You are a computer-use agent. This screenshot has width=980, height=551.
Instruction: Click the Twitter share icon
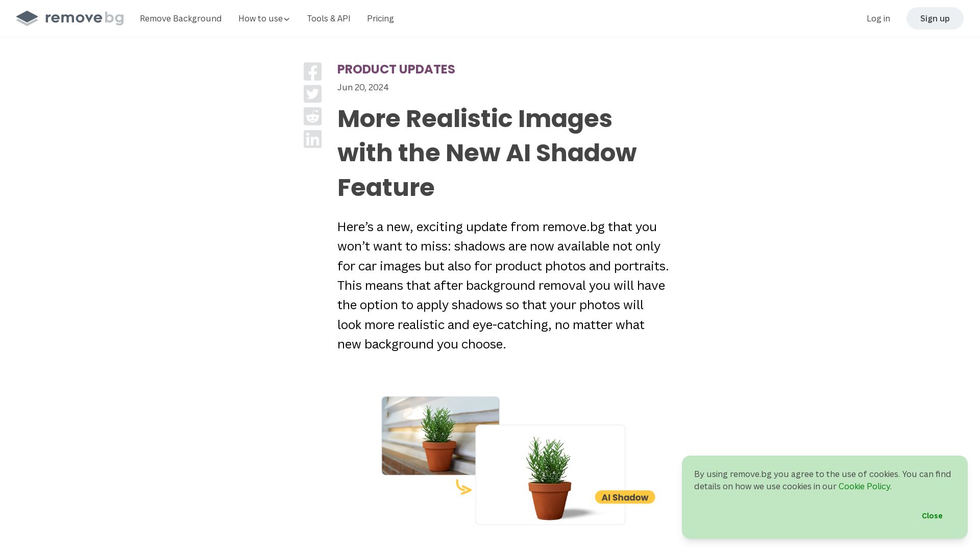click(x=312, y=94)
